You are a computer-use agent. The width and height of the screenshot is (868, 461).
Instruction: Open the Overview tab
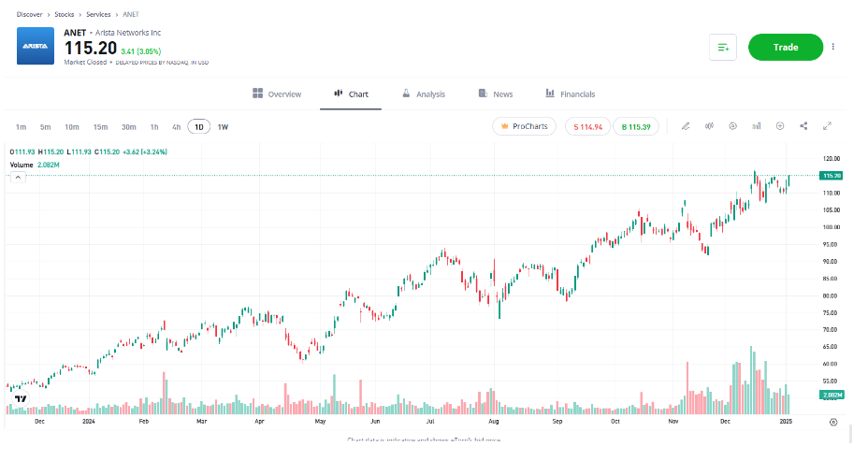point(277,94)
